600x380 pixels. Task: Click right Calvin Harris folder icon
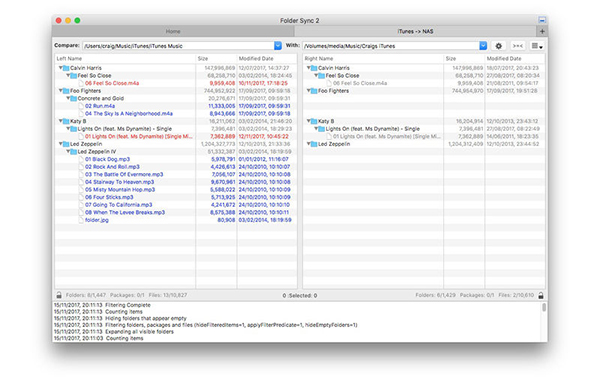(314, 68)
